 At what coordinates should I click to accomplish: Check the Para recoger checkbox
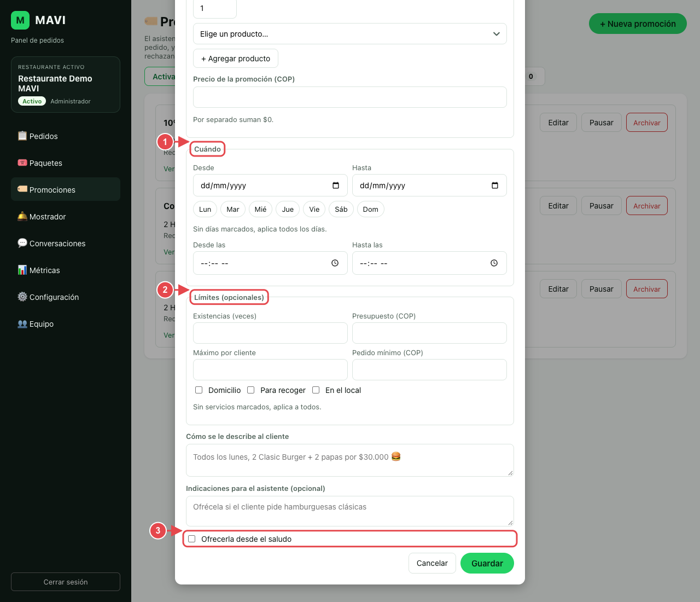coord(251,390)
